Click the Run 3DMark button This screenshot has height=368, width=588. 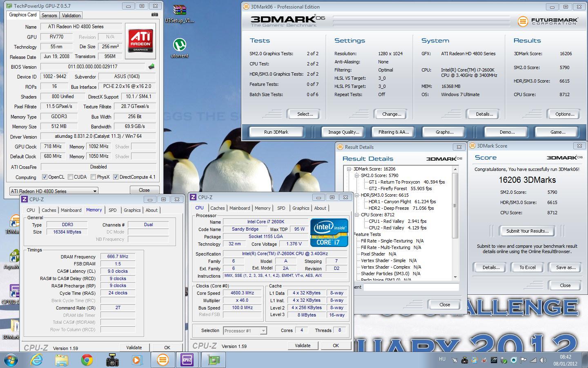[x=276, y=132]
